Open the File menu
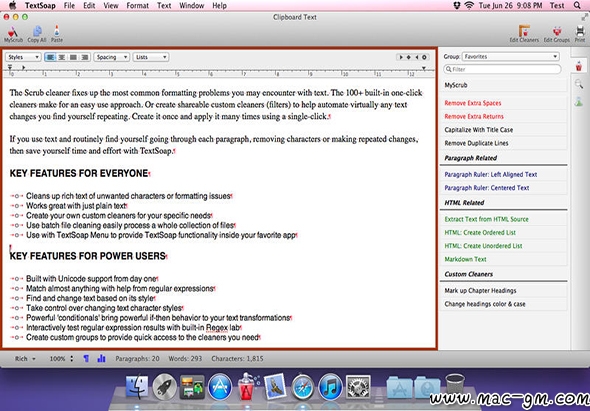590x411 pixels. point(69,6)
